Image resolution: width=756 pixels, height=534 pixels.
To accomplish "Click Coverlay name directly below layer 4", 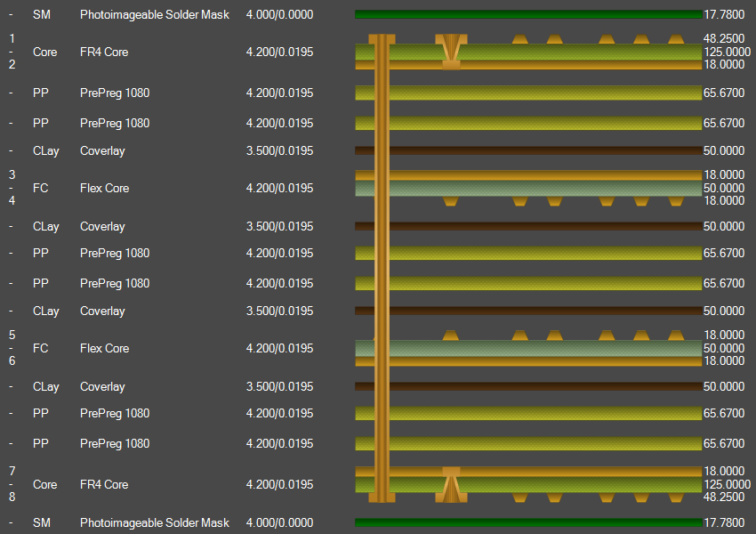I will 102,227.
